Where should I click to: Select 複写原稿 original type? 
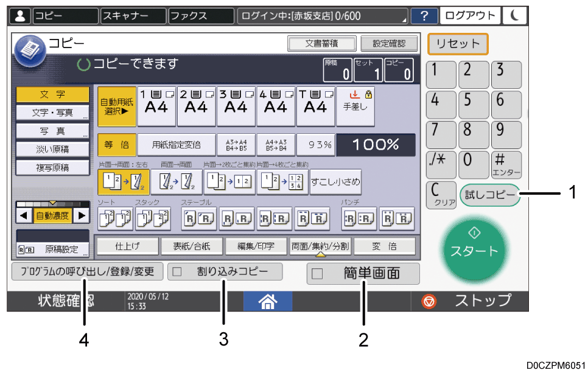coord(52,167)
